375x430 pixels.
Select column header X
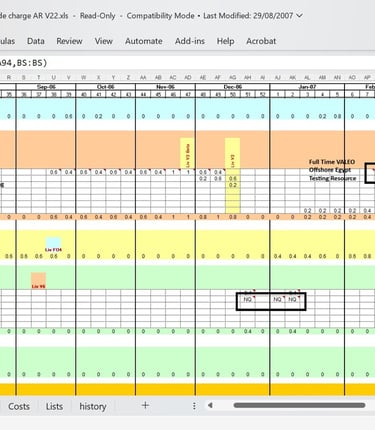tap(98, 77)
